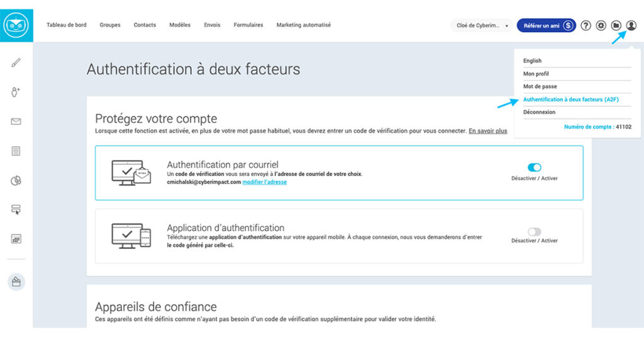Viewport: 644px width, 337px height.
Task: Open the settings gear icon
Action: (x=601, y=26)
